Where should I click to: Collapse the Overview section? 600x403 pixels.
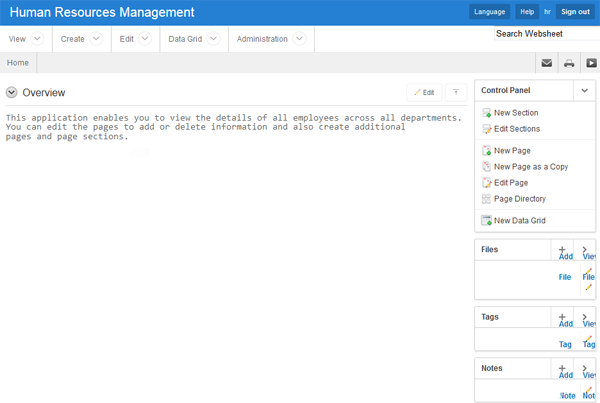point(11,92)
